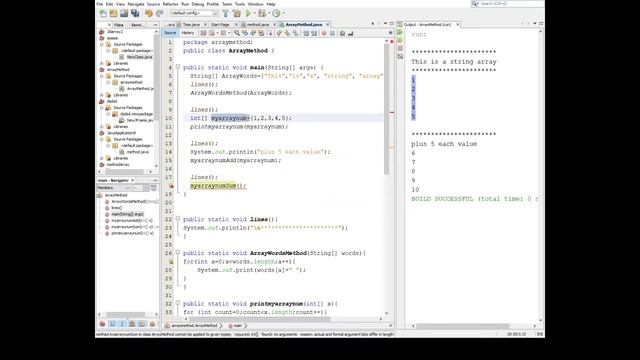The width and height of the screenshot is (640, 360).
Task: Click the Output panel horizontal scrollbar
Action: 462,326
